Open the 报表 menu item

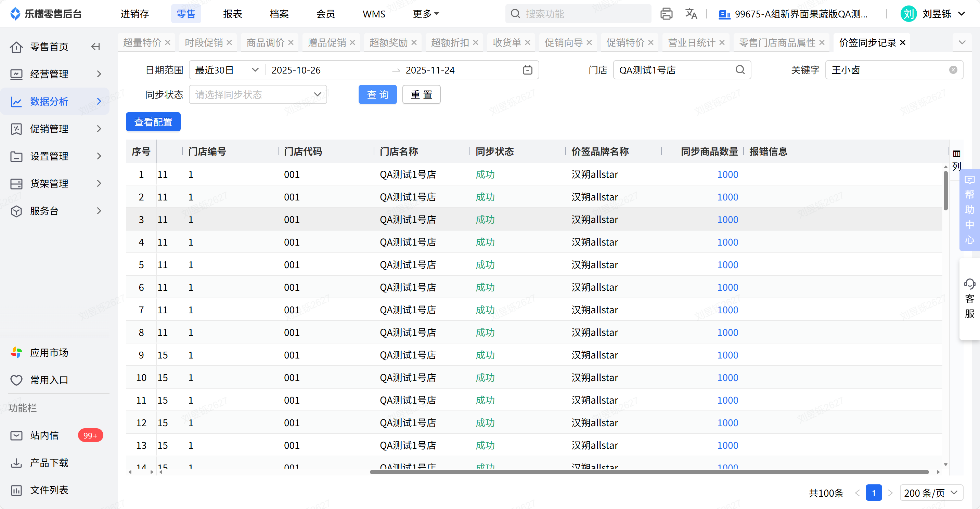pos(232,14)
